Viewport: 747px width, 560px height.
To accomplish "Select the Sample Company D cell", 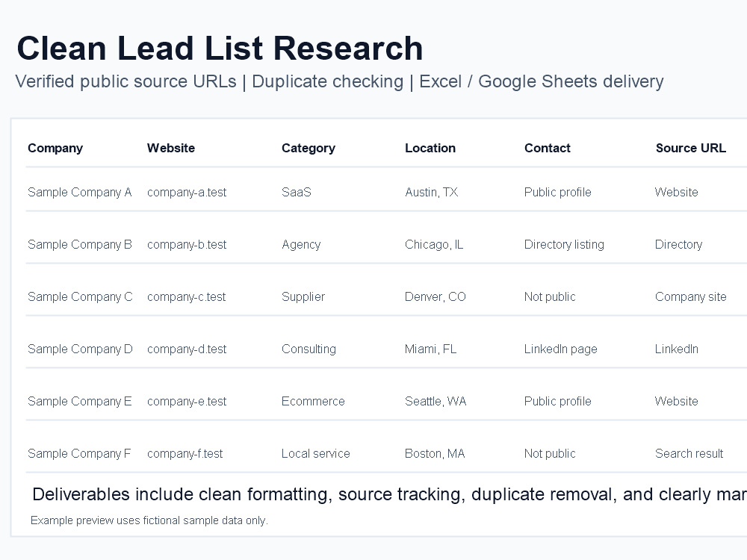I will (80, 349).
